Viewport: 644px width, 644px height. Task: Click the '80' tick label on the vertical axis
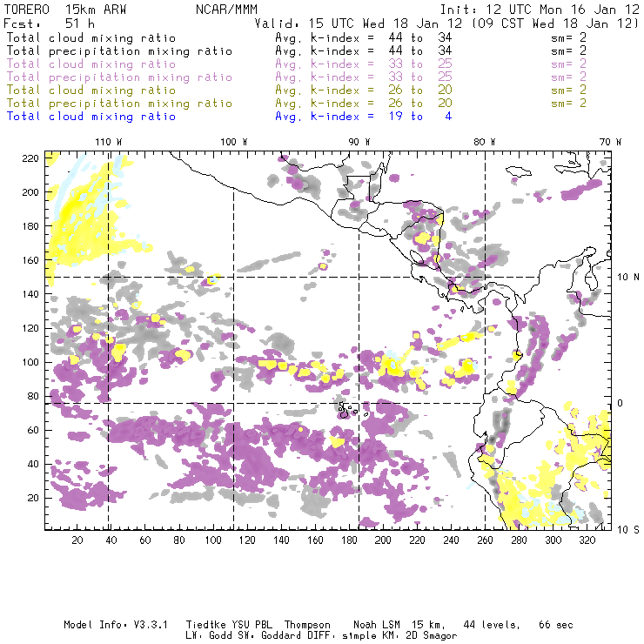[x=33, y=396]
